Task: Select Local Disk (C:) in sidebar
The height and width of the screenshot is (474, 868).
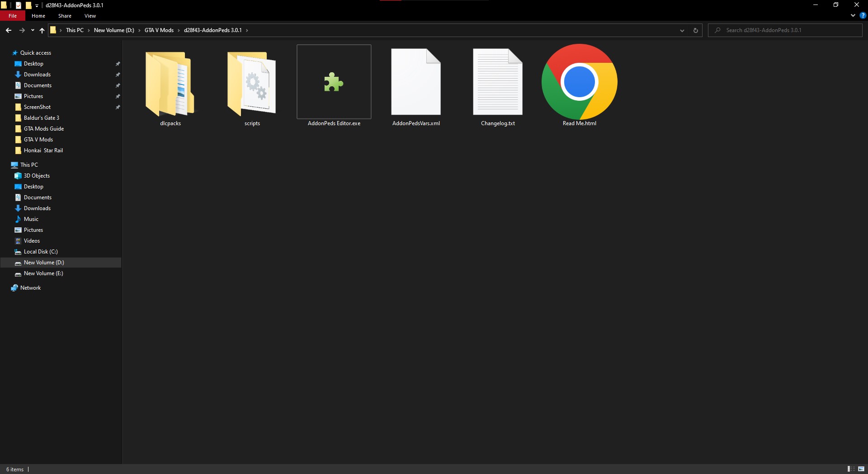Action: coord(41,252)
